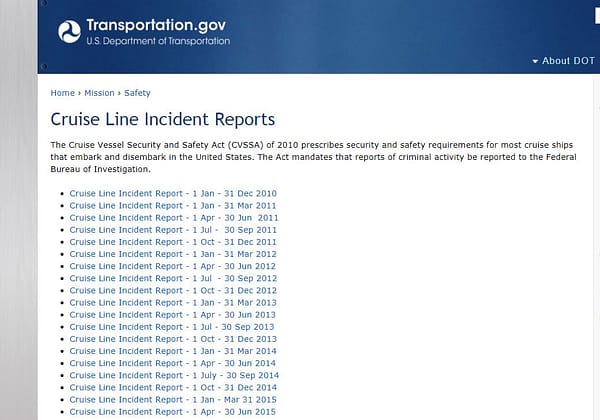View the 1 July - 30 Sep 2014 report
This screenshot has height=420, width=600.
pyautogui.click(x=175, y=375)
